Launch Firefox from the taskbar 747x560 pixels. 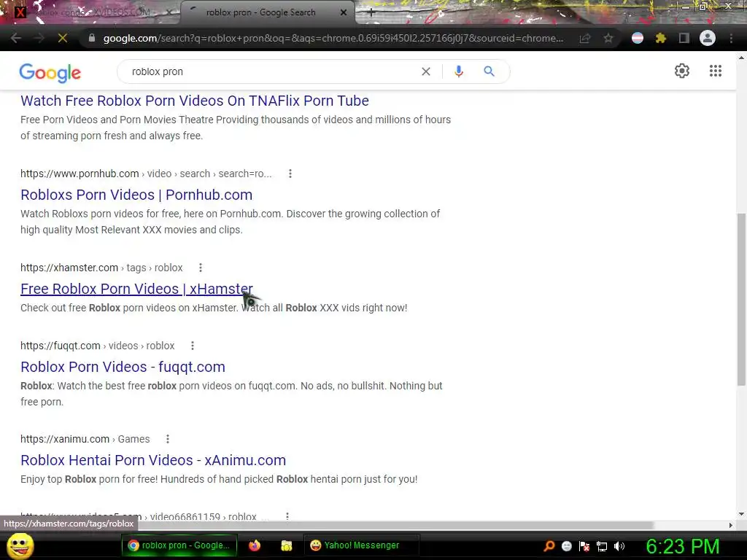coord(255,545)
